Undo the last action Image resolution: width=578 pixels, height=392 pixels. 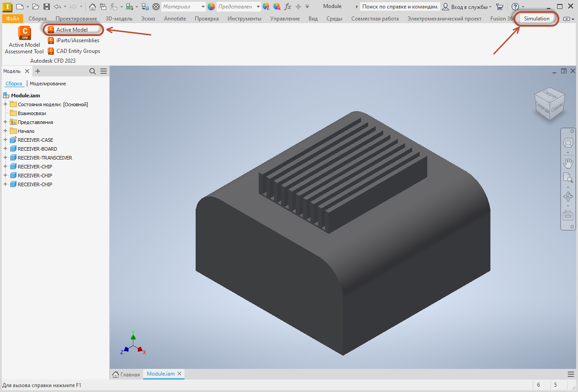[x=57, y=7]
